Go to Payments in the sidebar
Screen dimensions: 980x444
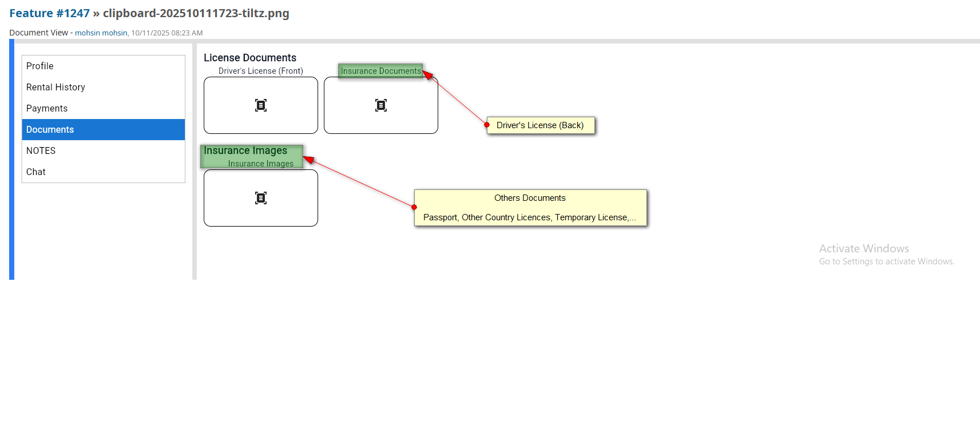47,109
